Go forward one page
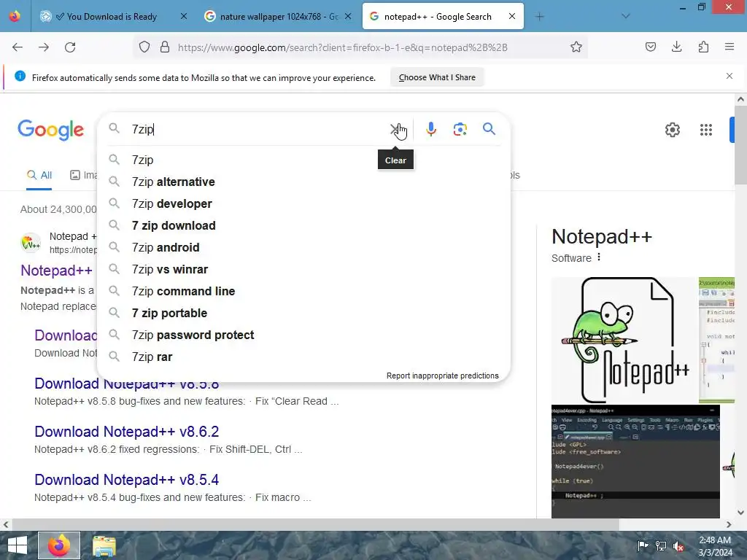 click(44, 47)
